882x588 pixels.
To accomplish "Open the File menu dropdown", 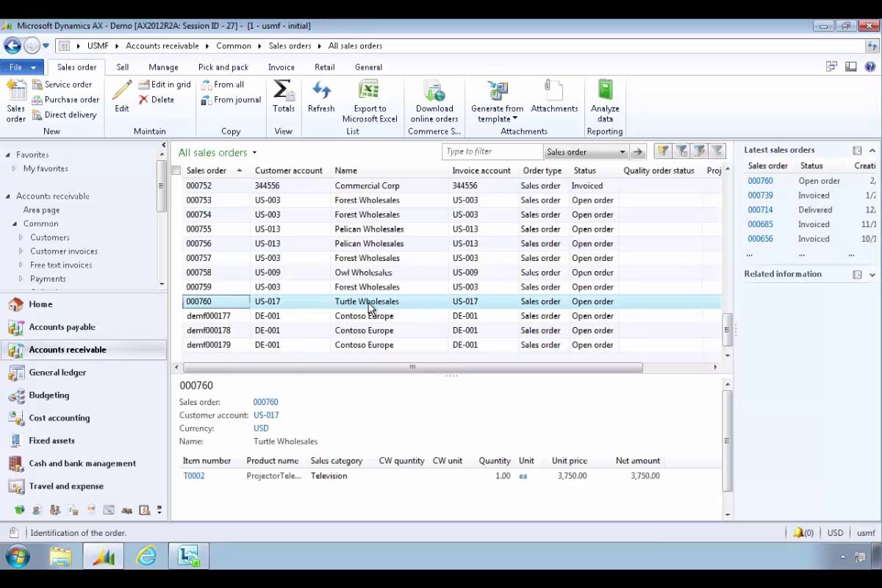I will [x=22, y=67].
